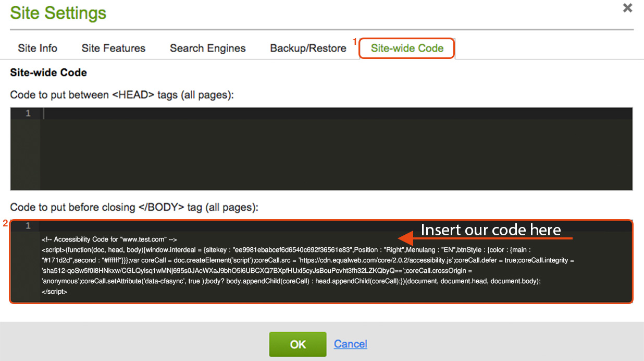Confirm settings with the OK button
Screen dimensions: 644x361
coord(298,344)
